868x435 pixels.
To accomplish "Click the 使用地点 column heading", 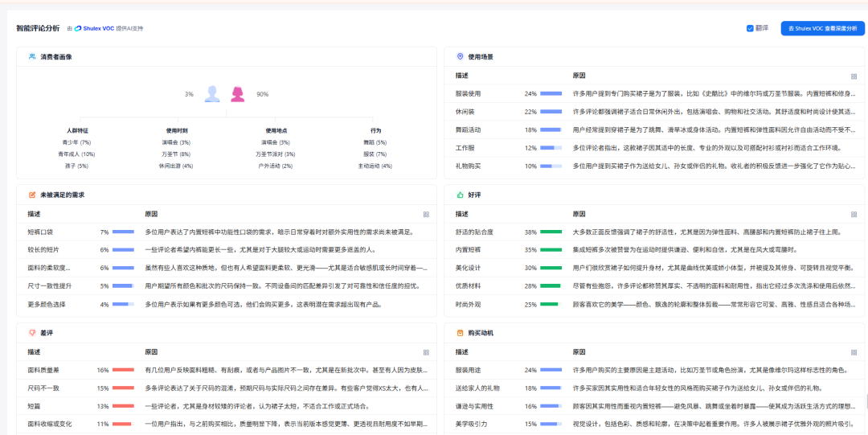I will [276, 131].
